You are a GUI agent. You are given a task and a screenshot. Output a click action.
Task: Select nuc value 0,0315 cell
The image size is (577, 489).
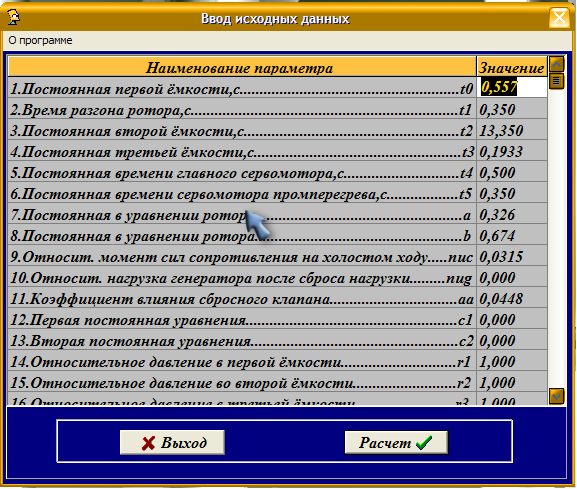point(512,256)
